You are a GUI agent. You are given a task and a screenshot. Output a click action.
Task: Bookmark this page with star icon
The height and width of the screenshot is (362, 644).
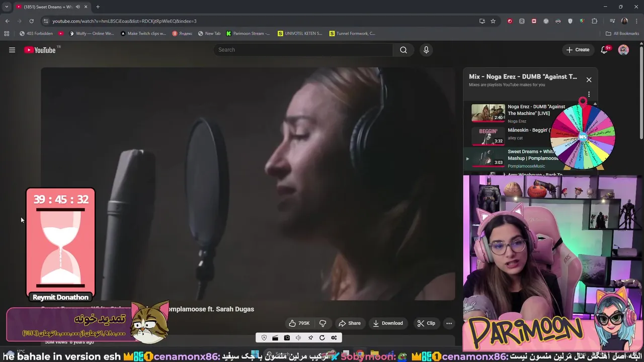click(493, 21)
